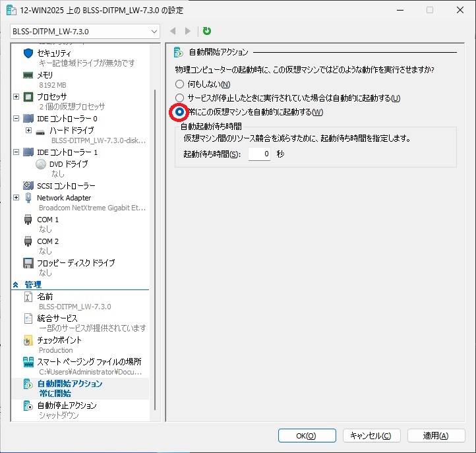Screen dimensions: 476x453
Task: Click the OK(O) button
Action: [307, 436]
